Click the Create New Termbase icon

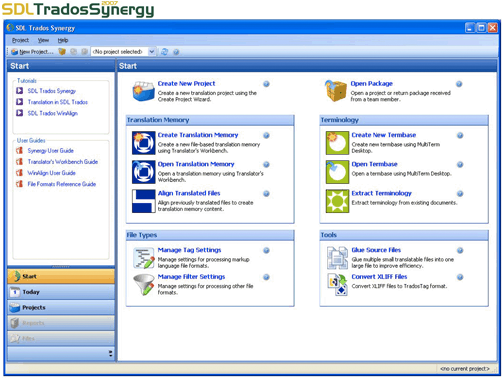(337, 143)
